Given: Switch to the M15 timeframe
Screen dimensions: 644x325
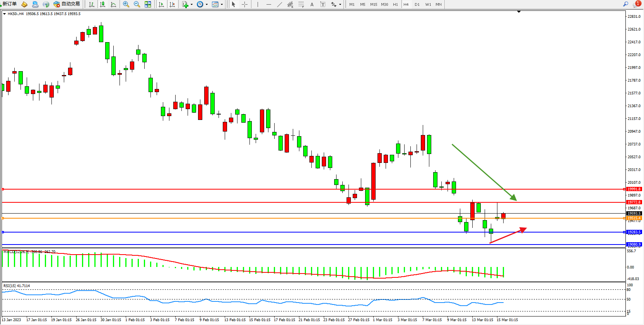Looking at the screenshot, I should [x=373, y=5].
